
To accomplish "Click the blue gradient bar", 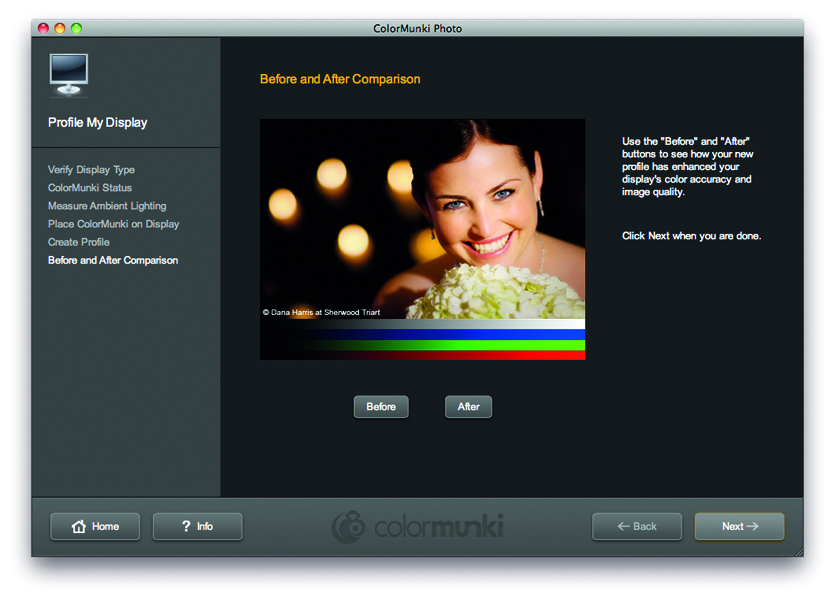I will (x=422, y=334).
